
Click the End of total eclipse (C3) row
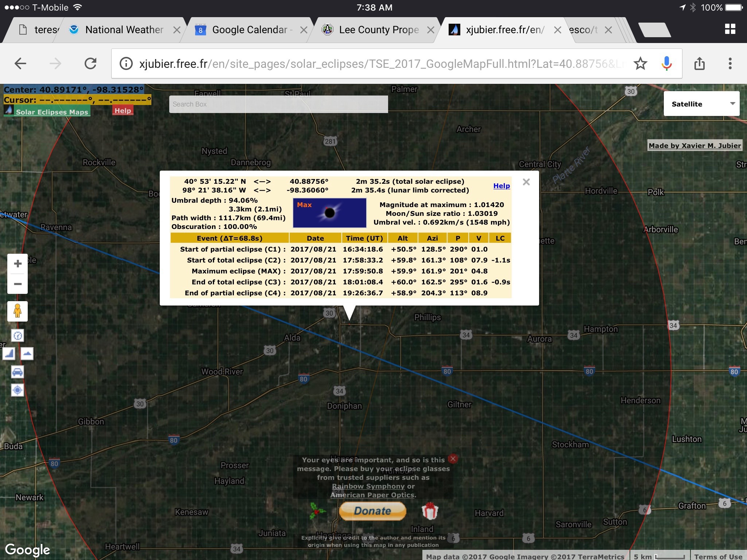(341, 282)
